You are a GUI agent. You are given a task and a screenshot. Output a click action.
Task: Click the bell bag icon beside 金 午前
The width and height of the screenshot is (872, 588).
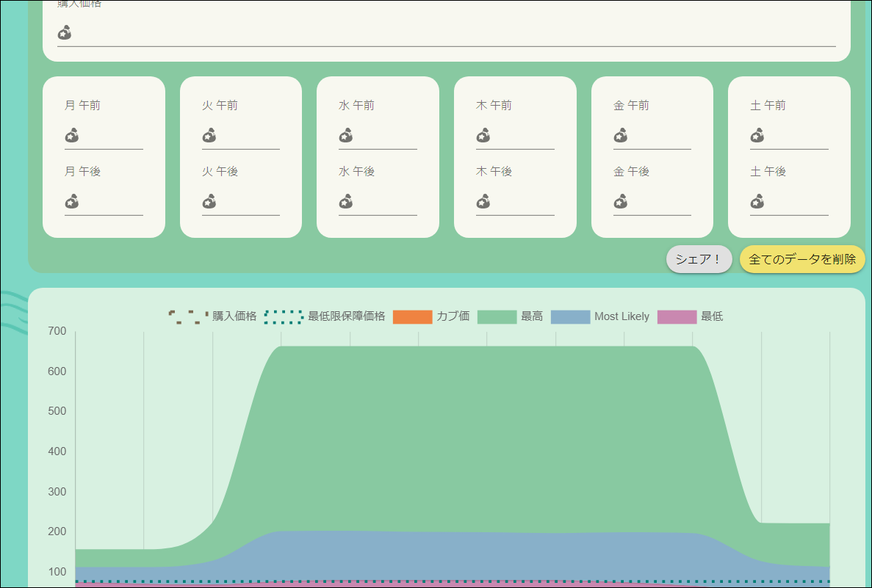coord(620,136)
